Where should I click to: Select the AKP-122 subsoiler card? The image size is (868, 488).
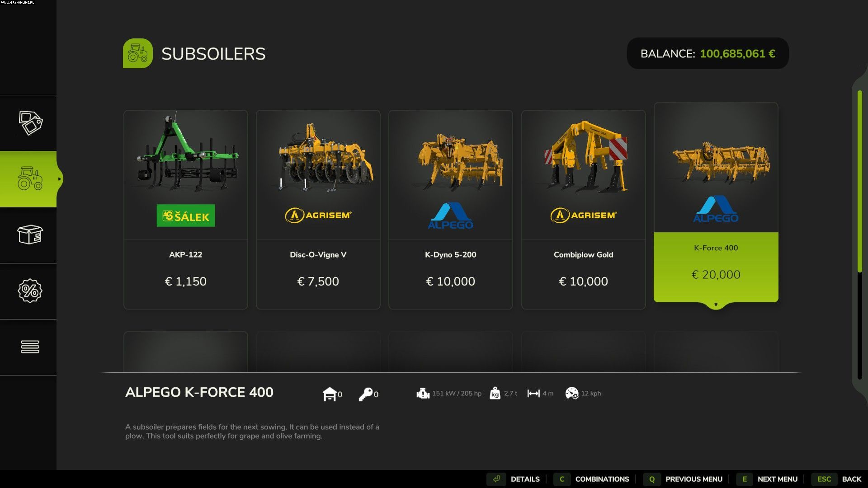coord(186,210)
